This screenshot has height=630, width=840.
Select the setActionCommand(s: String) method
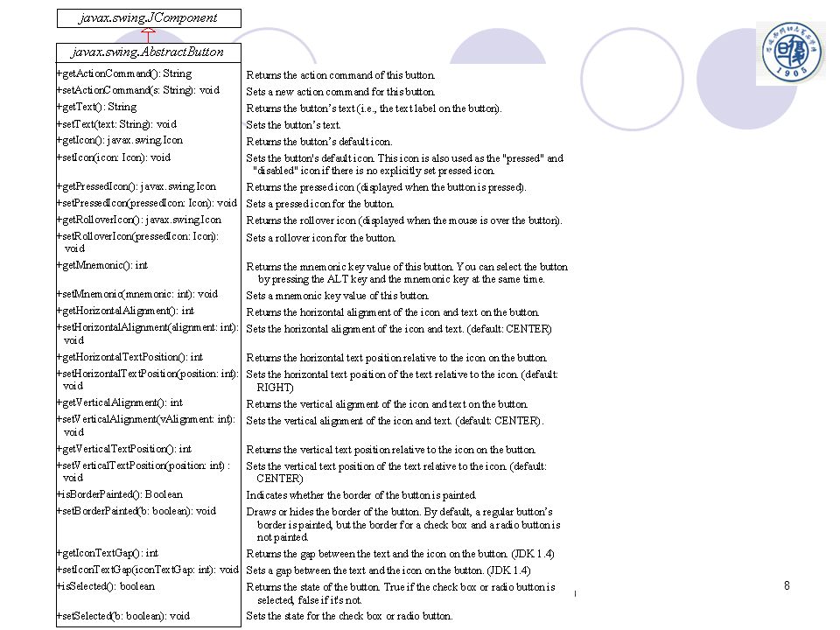[x=138, y=90]
